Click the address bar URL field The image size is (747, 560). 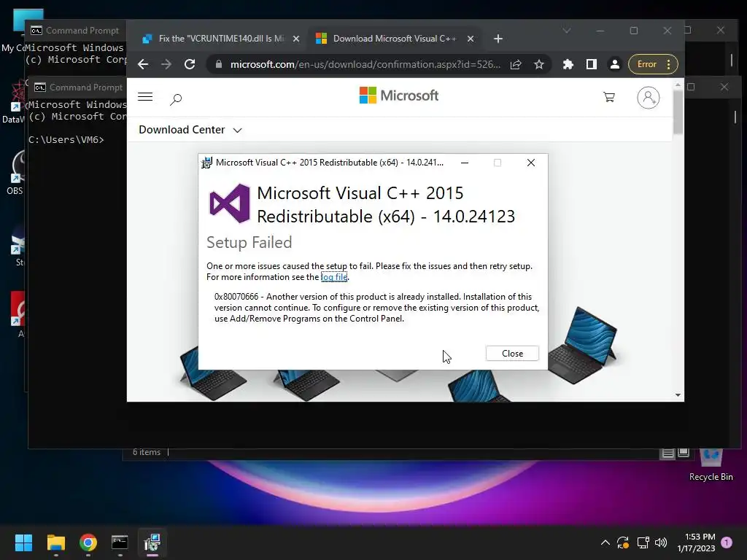[365, 64]
